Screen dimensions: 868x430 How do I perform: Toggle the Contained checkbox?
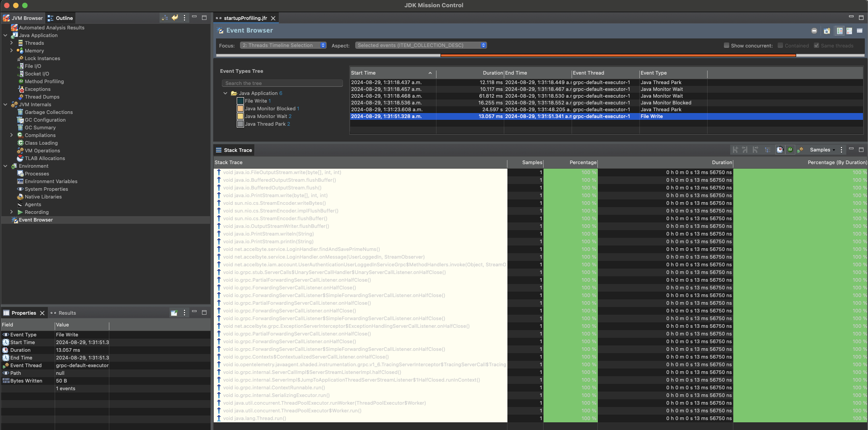pyautogui.click(x=780, y=45)
